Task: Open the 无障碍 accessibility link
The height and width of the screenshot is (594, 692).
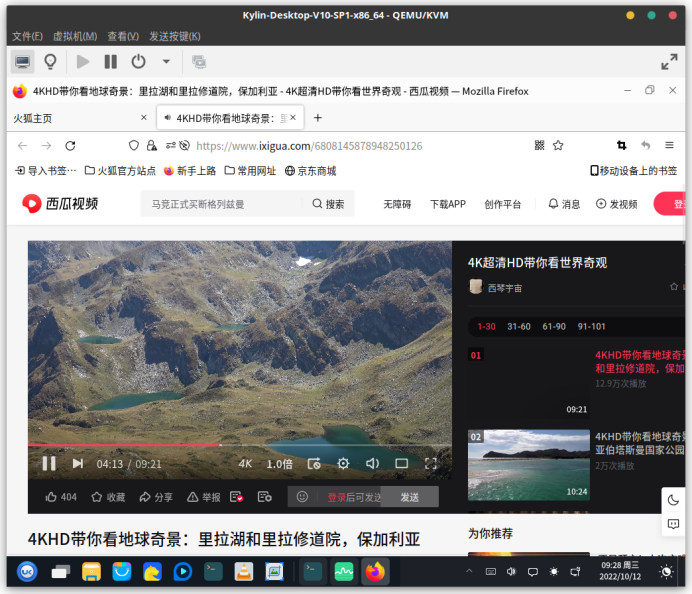Action: [x=397, y=204]
